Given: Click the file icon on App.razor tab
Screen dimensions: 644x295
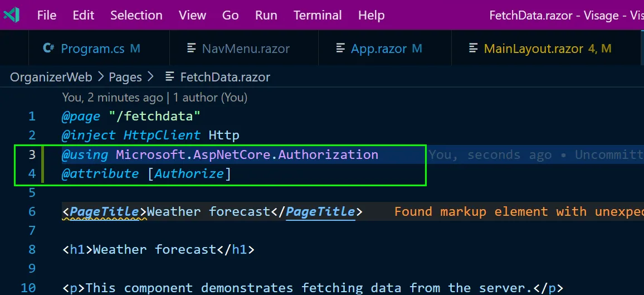Looking at the screenshot, I should (340, 49).
